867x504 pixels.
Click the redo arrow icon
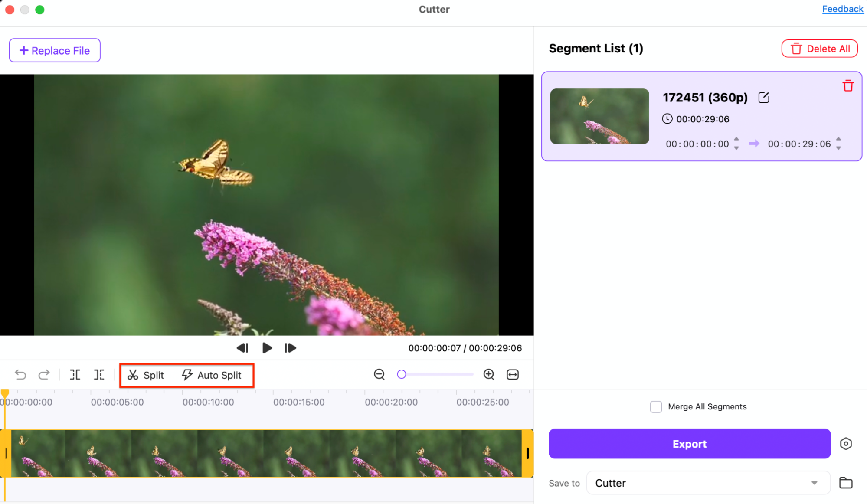click(44, 375)
